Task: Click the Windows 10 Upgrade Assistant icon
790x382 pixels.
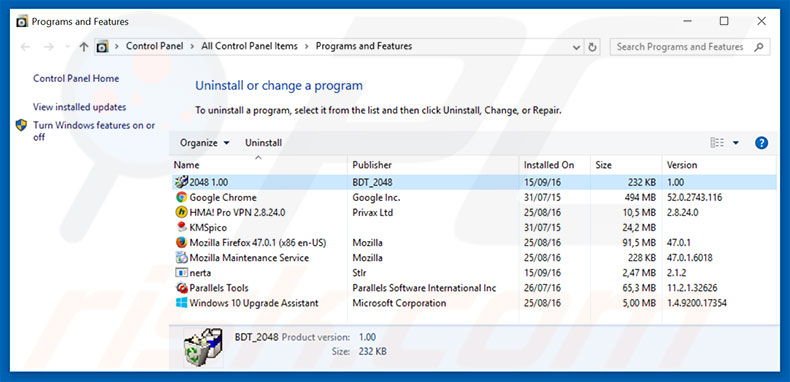Action: point(181,303)
